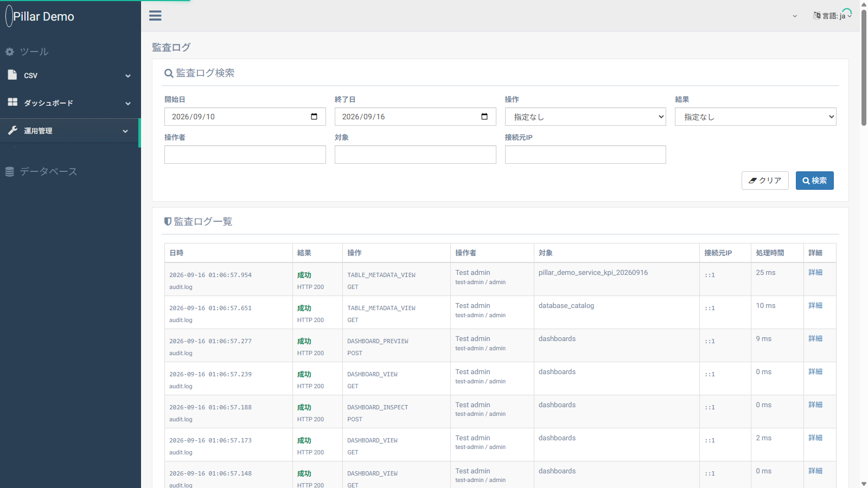The height and width of the screenshot is (488, 868).
Task: Click the language icon beside 言語: ja
Action: point(816,16)
